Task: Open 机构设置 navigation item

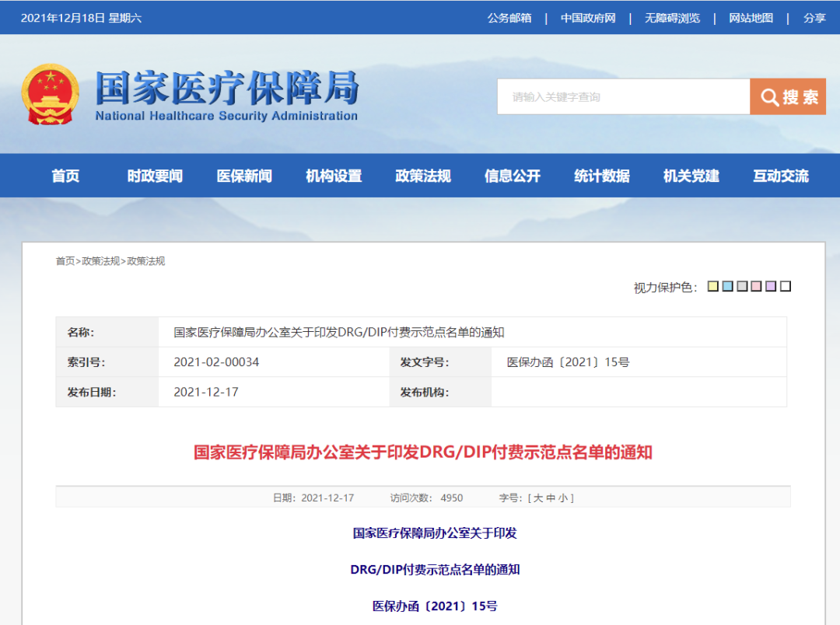Action: point(334,176)
